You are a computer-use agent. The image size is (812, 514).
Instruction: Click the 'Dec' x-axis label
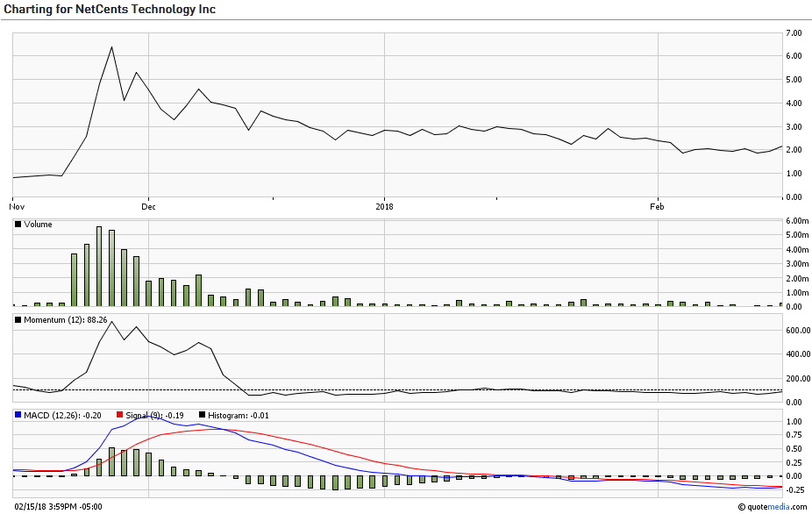tap(148, 207)
